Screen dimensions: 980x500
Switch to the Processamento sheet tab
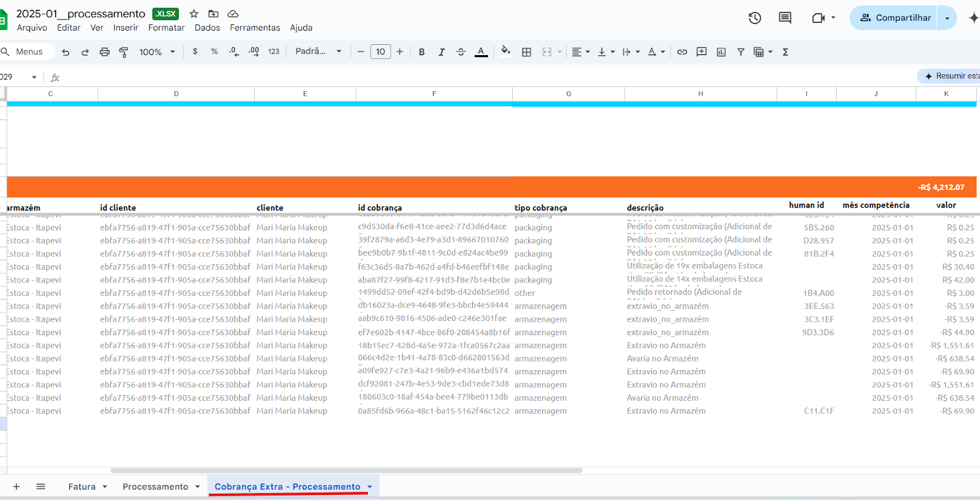156,487
